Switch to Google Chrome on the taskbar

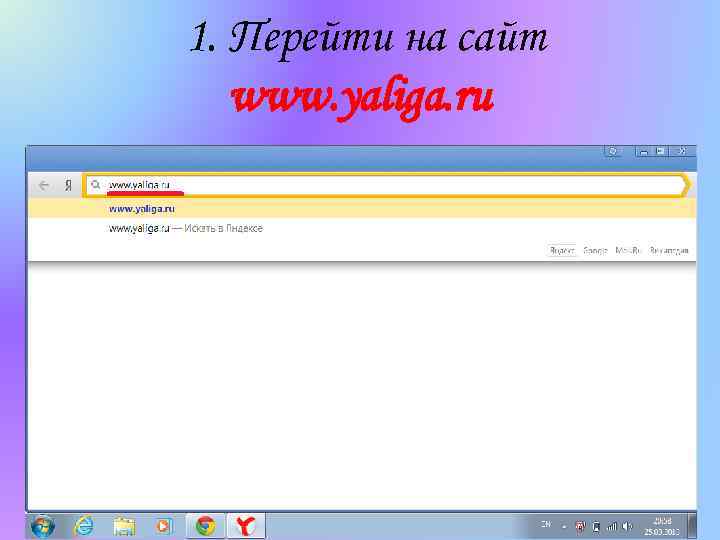coord(205,526)
